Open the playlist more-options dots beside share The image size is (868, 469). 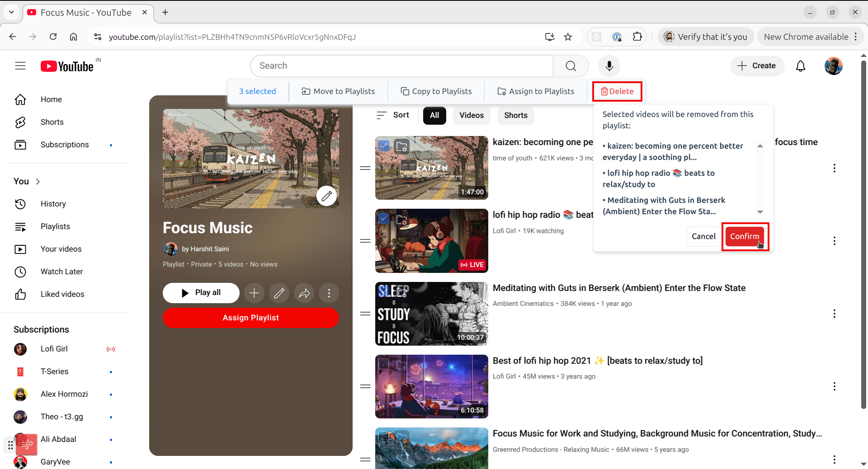[x=329, y=293]
